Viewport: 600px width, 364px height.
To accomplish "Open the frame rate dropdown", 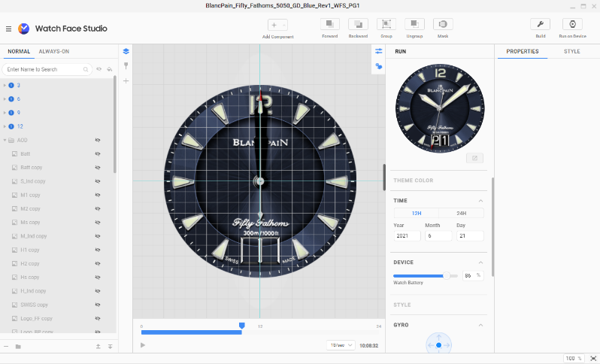I will click(341, 345).
